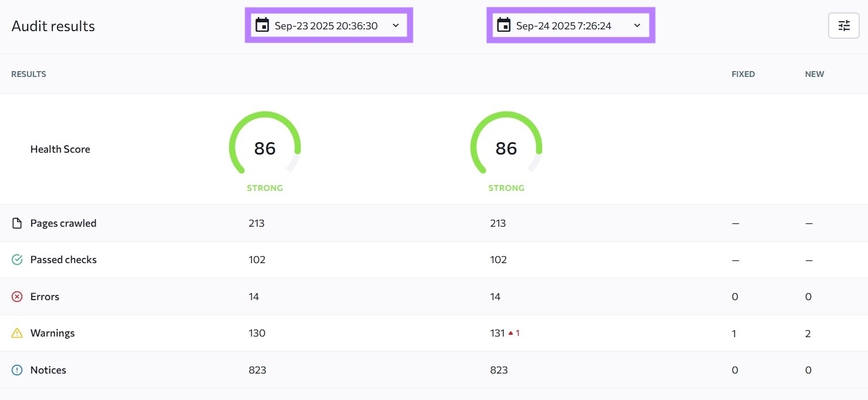Click the Audit results heading
This screenshot has height=400, width=868.
pos(53,26)
